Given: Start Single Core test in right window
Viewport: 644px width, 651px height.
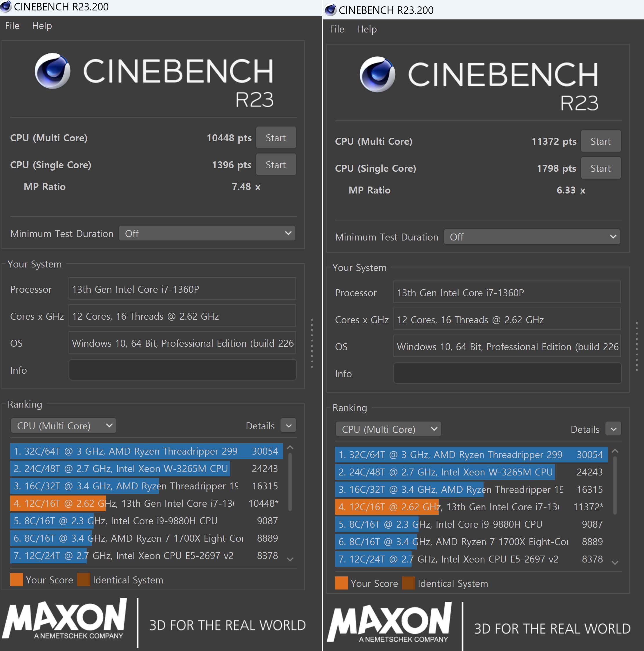Looking at the screenshot, I should point(600,168).
